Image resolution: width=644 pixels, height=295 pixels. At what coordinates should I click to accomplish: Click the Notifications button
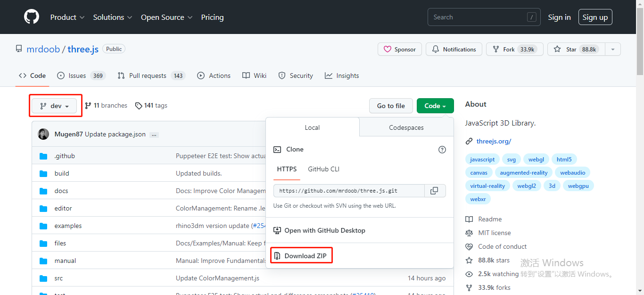click(454, 49)
